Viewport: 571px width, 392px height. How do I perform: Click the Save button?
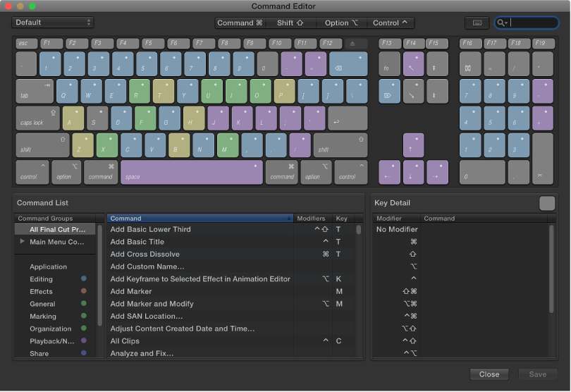pyautogui.click(x=537, y=374)
